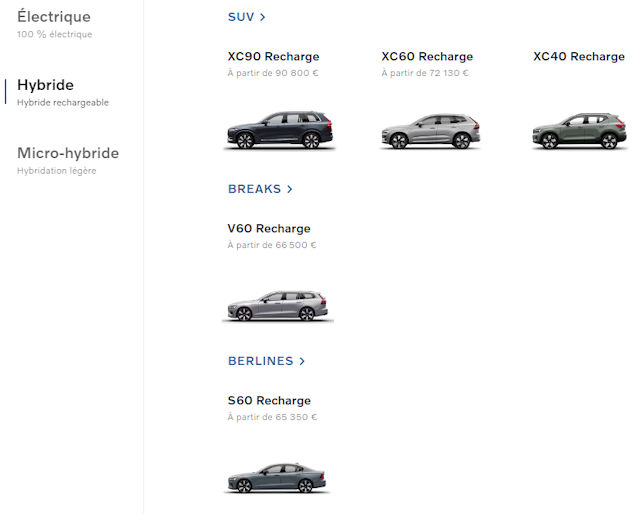
Task: Click the S60 Recharge sedan image
Action: click(276, 477)
